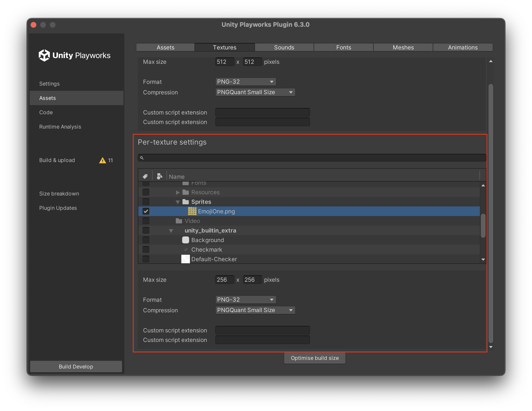Open the per-texture Compression dropdown
The width and height of the screenshot is (532, 411).
pyautogui.click(x=255, y=310)
